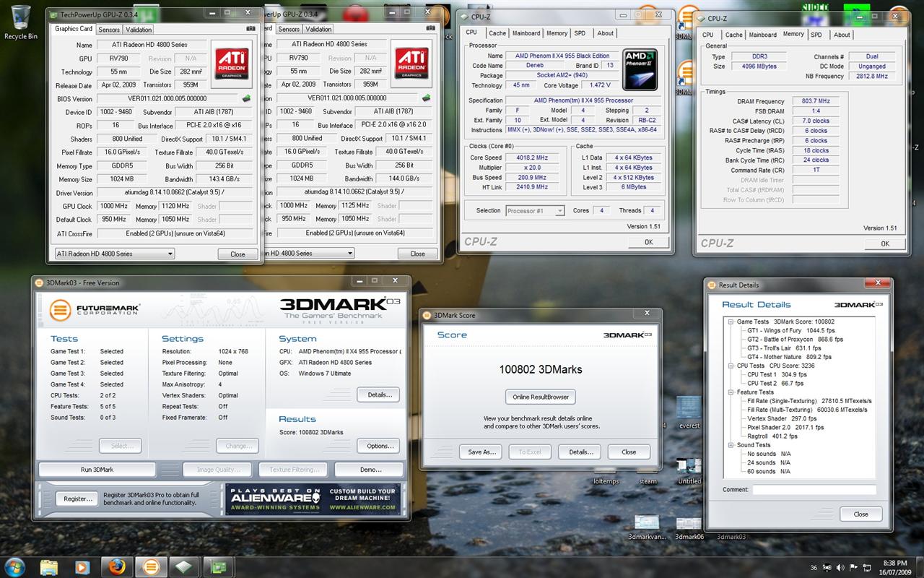Open Mainboard tab in CPU-Z processor window
The height and width of the screenshot is (578, 924).
click(x=526, y=33)
